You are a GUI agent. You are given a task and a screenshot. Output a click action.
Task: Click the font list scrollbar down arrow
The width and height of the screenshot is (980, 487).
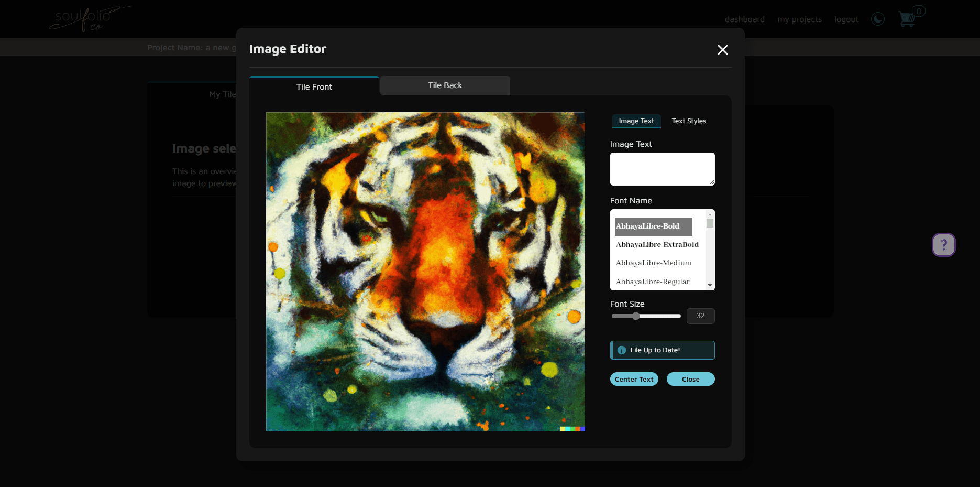click(x=710, y=285)
